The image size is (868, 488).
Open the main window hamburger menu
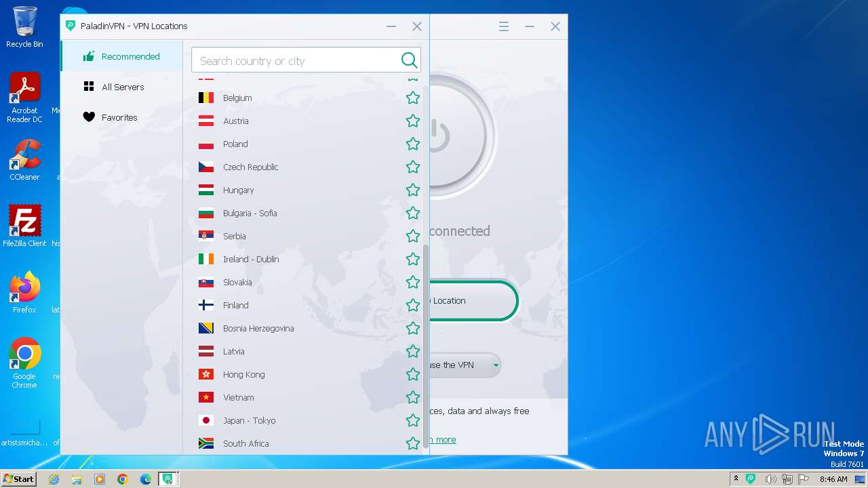(x=503, y=26)
